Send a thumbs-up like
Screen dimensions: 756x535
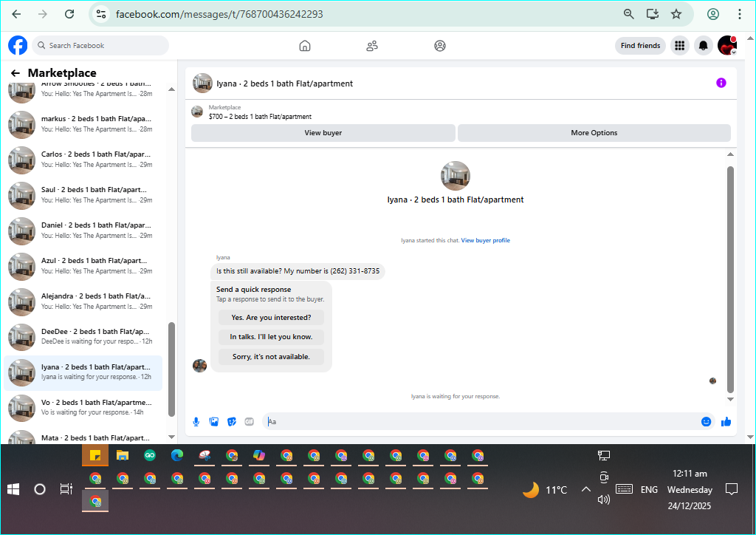[x=726, y=422]
